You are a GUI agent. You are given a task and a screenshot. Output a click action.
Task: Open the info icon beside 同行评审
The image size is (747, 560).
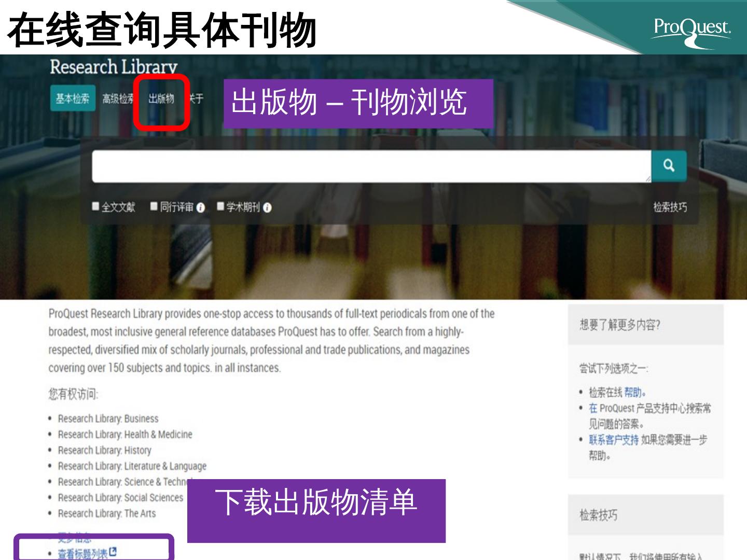(201, 208)
